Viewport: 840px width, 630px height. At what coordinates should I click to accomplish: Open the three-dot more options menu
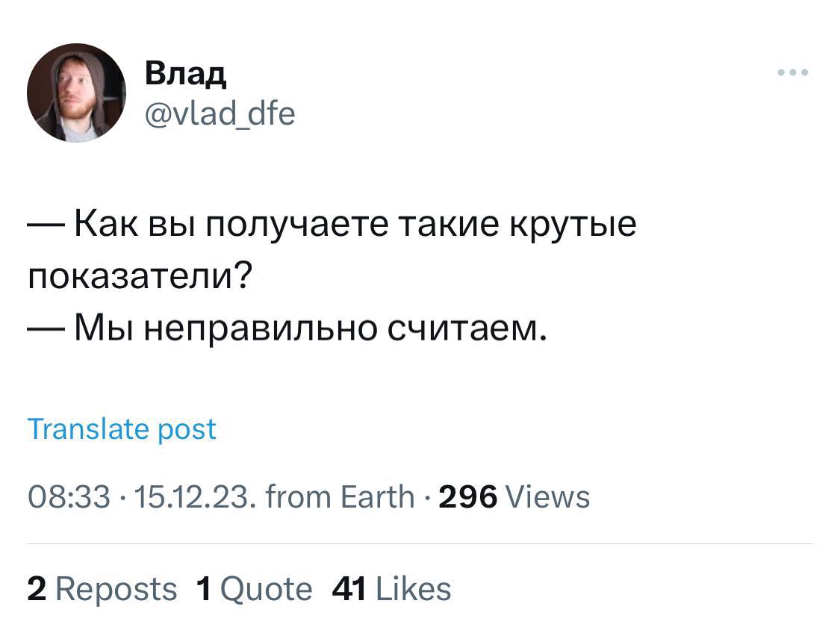792,73
